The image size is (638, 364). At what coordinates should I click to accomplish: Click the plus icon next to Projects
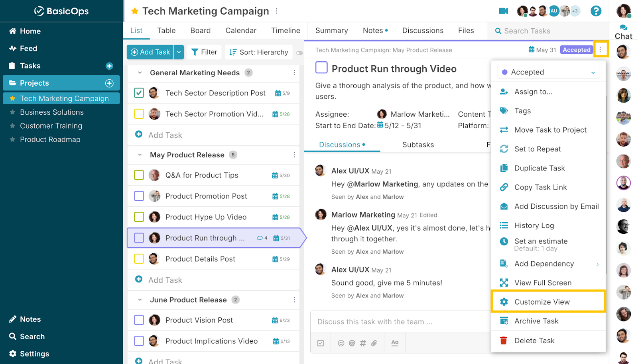click(x=109, y=83)
